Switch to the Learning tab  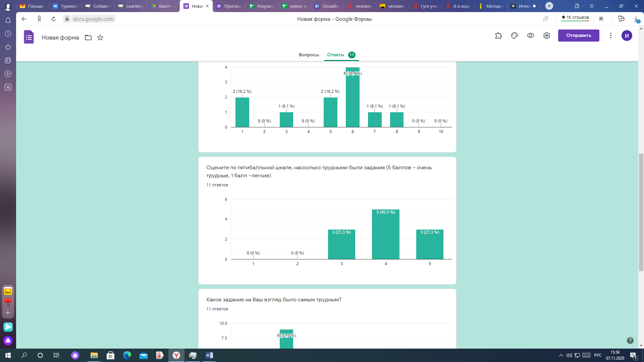click(x=131, y=6)
